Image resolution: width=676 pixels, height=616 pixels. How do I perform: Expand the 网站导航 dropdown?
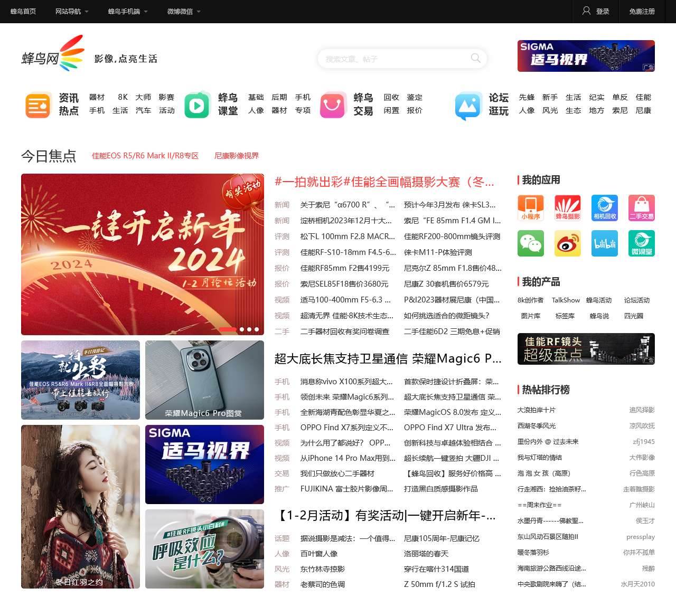pyautogui.click(x=72, y=12)
